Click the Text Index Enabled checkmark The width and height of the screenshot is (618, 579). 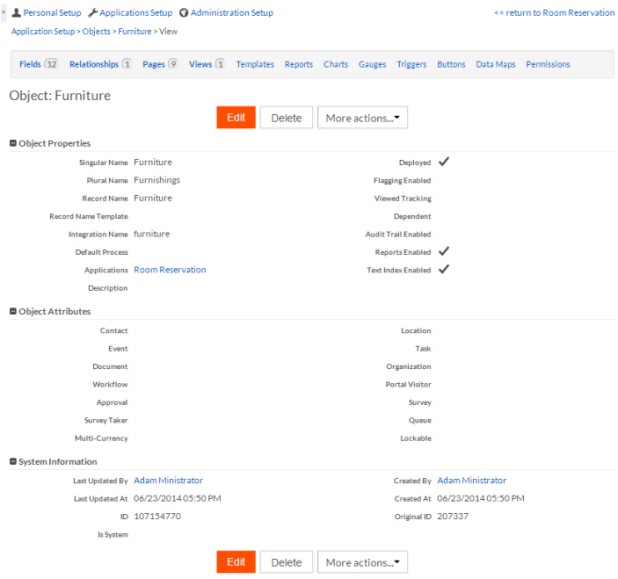443,269
